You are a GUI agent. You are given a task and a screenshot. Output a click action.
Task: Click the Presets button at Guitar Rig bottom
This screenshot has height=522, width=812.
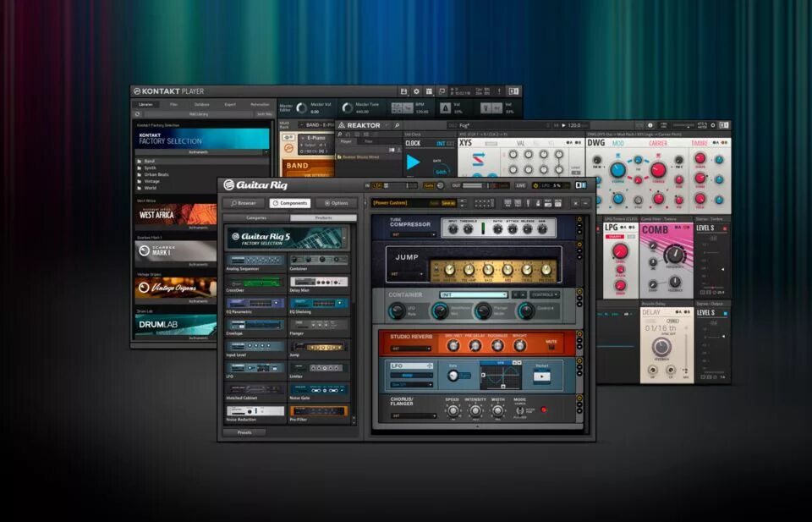244,431
